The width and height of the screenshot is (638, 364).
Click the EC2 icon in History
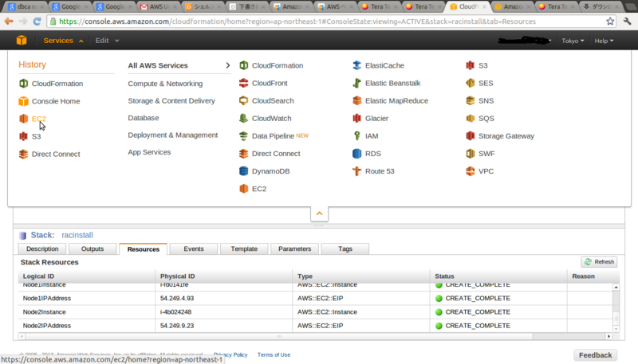24,119
